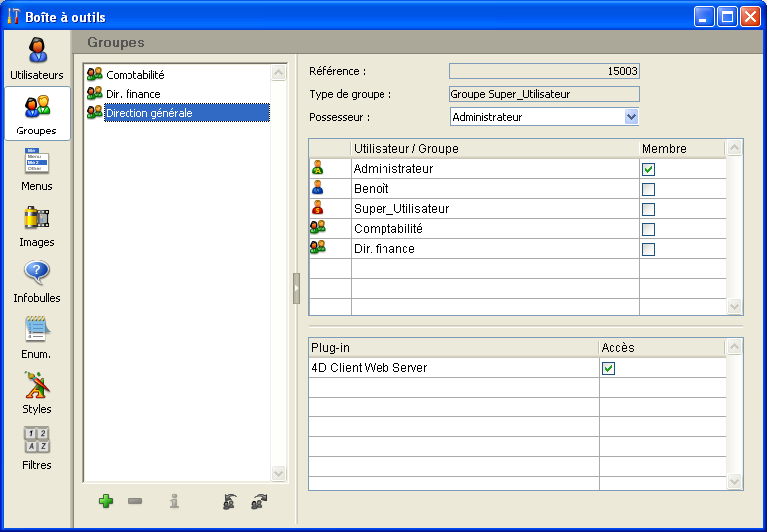The width and height of the screenshot is (767, 532).
Task: Open the Utilisateurs page in sidebar
Action: click(x=37, y=58)
